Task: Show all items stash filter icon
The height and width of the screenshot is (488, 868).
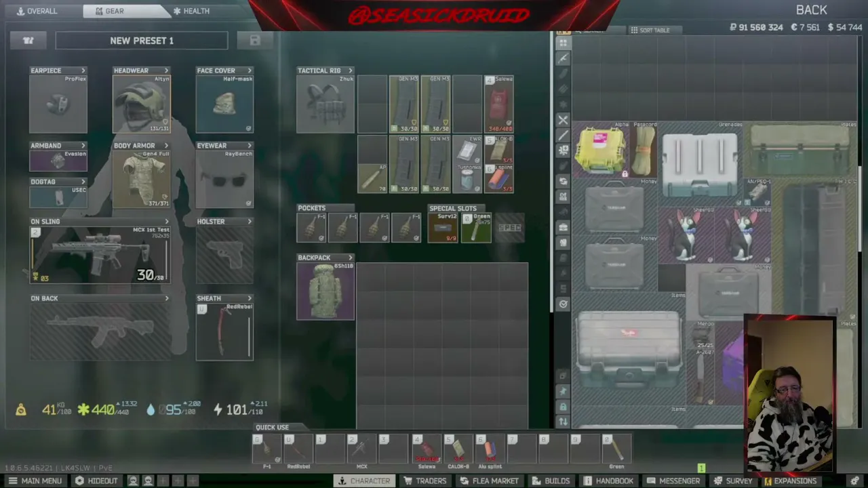Action: point(563,43)
